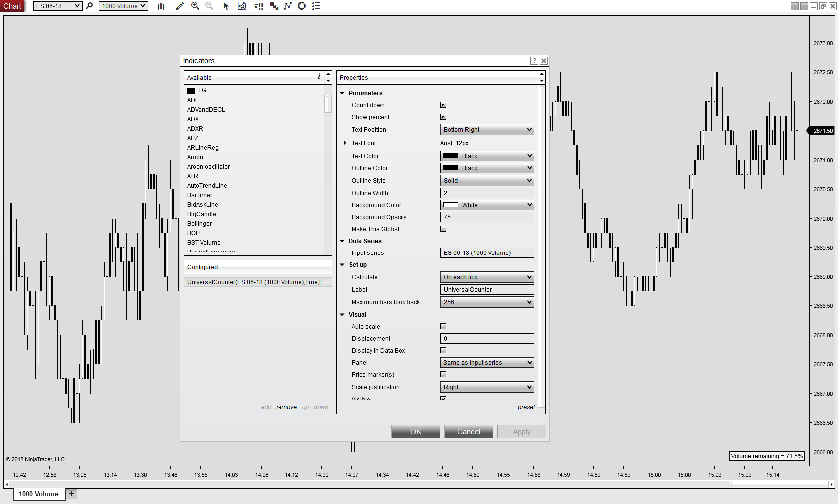
Task: Click the Chart window tab label
Action: [12, 6]
